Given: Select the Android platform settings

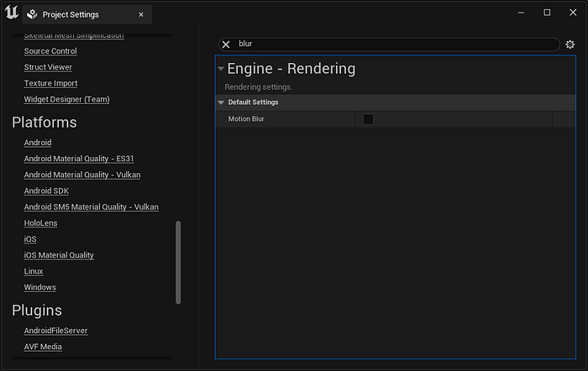Looking at the screenshot, I should pos(38,143).
